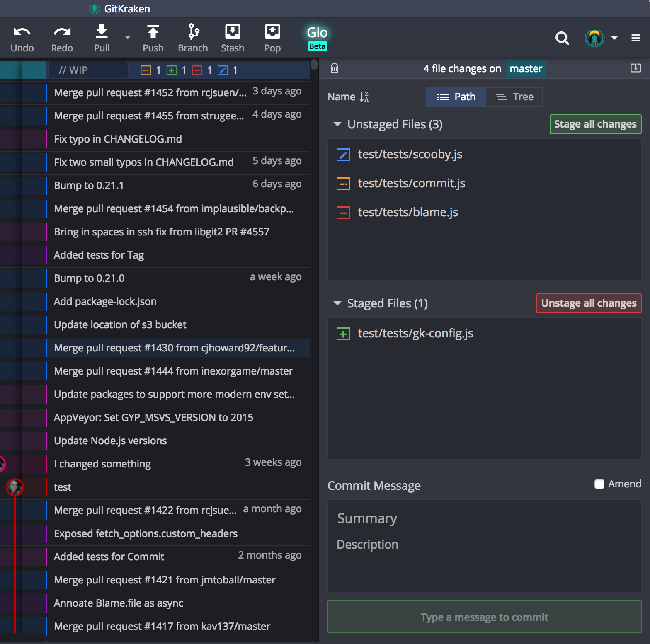This screenshot has height=644, width=650.
Task: Click the Redo toolbar icon
Action: (x=62, y=32)
